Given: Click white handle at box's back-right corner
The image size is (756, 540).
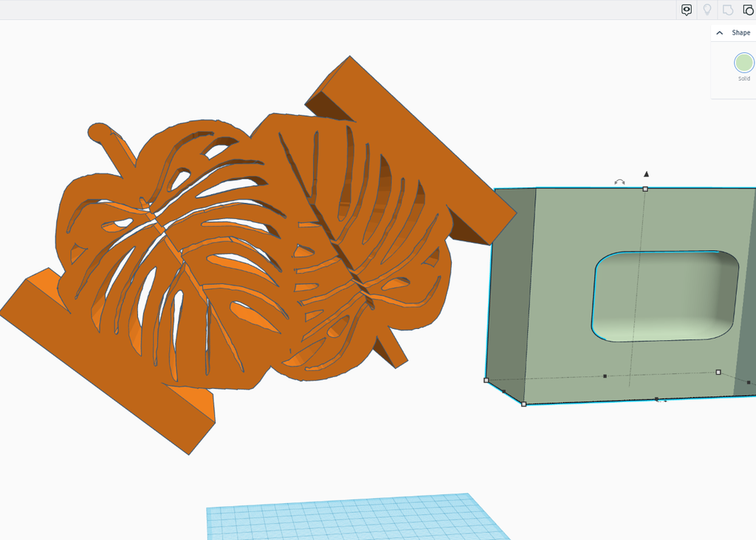Looking at the screenshot, I should (718, 373).
